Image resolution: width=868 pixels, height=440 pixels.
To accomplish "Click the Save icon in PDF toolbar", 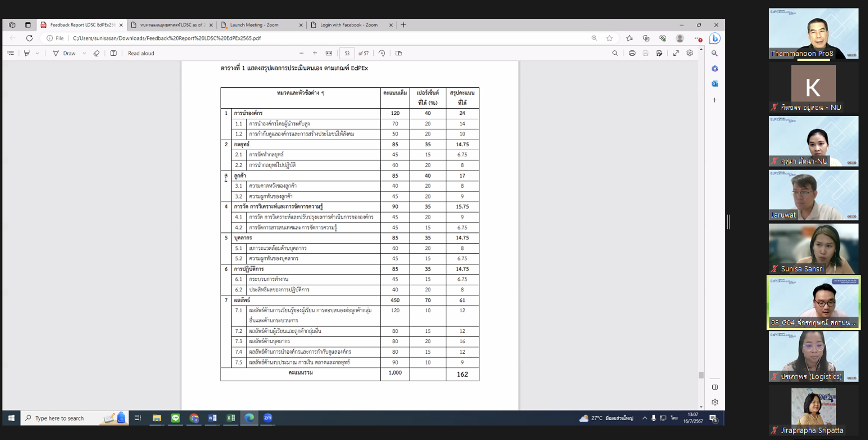I will [x=646, y=53].
